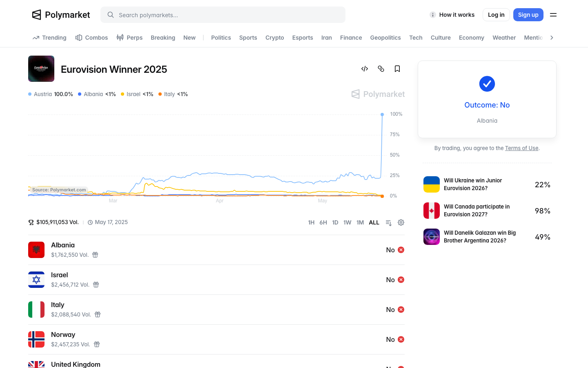The image size is (588, 368).
Task: Click the How it works info icon
Action: click(x=433, y=15)
